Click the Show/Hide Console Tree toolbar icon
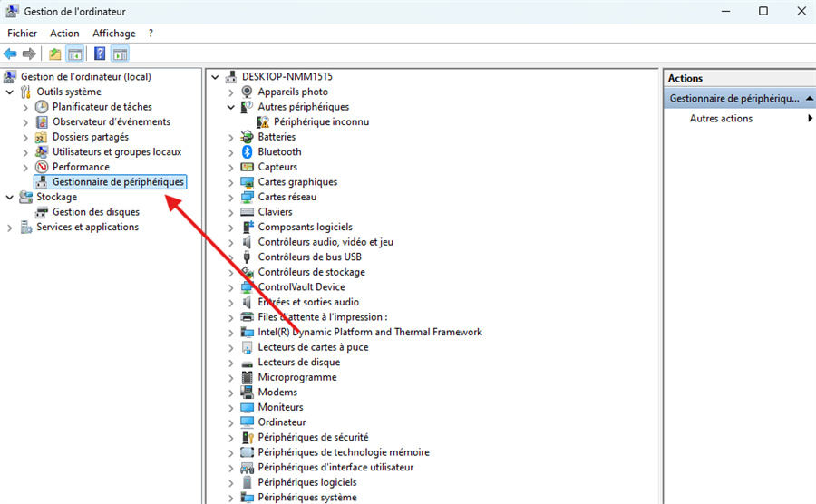The image size is (816, 504). 75,53
